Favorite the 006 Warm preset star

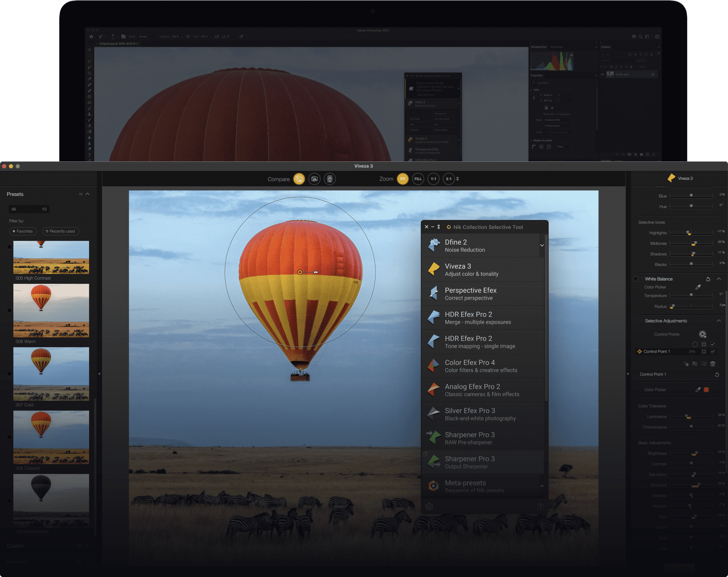[x=10, y=310]
